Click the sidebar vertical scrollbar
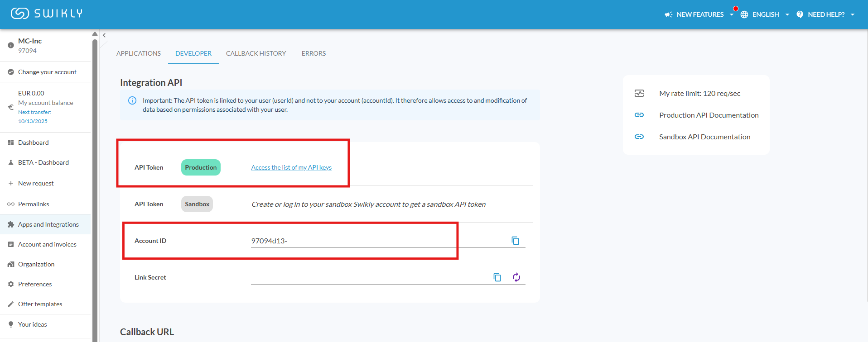This screenshot has width=868, height=342. point(95,190)
